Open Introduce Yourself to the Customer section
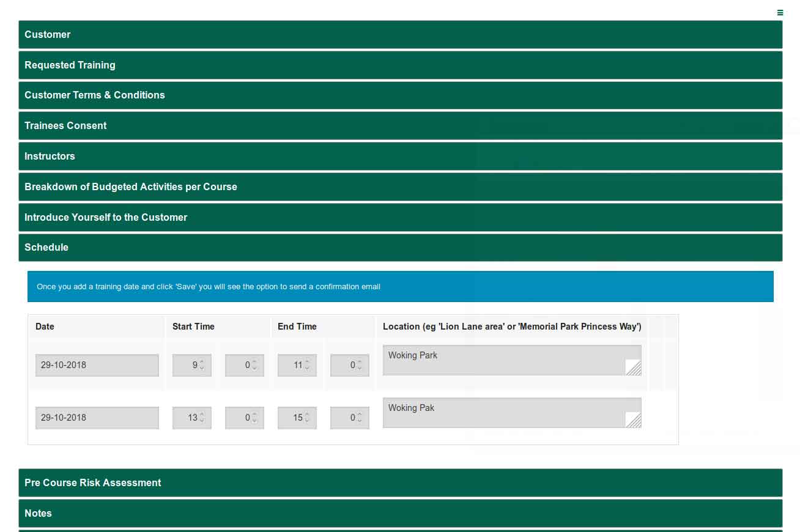 [401, 217]
